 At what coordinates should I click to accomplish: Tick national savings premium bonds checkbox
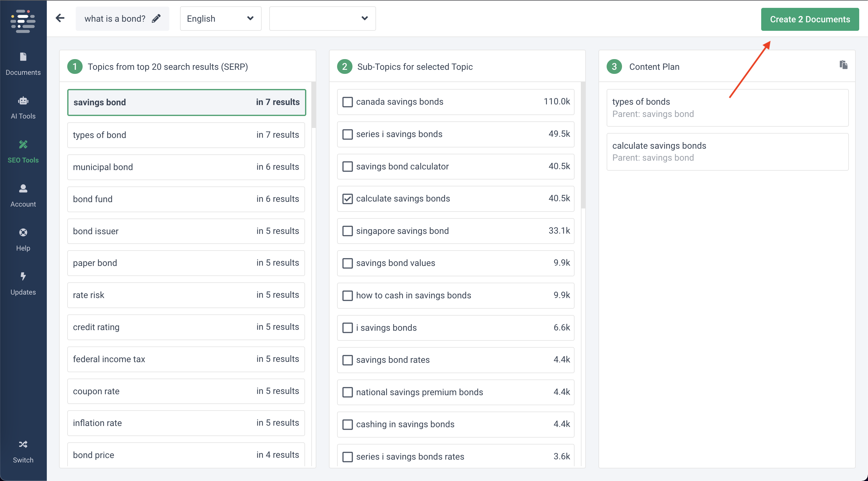[x=347, y=392]
